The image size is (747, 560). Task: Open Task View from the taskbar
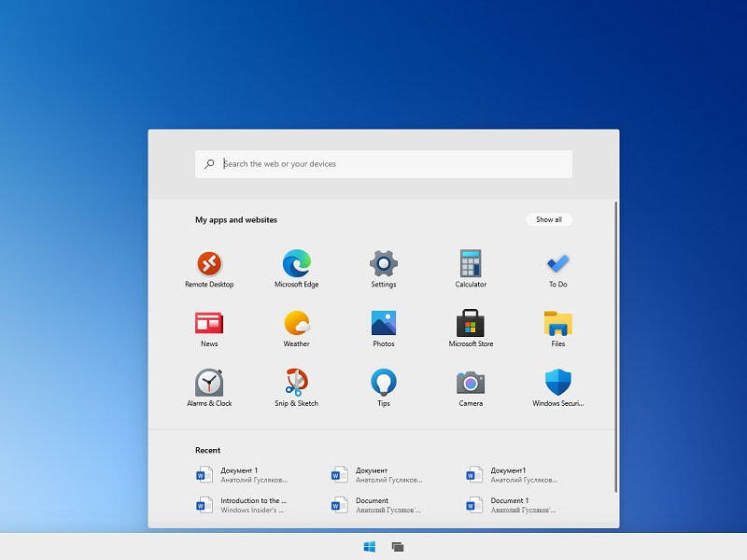(x=398, y=547)
